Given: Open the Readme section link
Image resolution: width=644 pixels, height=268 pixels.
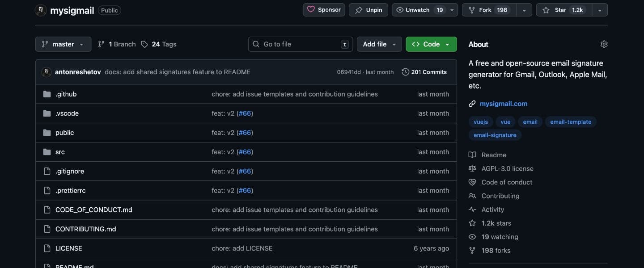Looking at the screenshot, I should click(x=494, y=155).
